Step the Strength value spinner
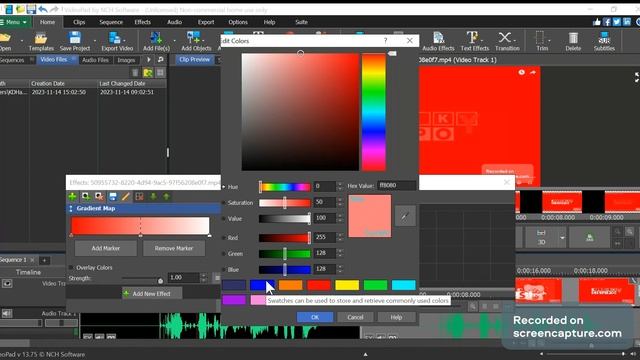 (204, 278)
